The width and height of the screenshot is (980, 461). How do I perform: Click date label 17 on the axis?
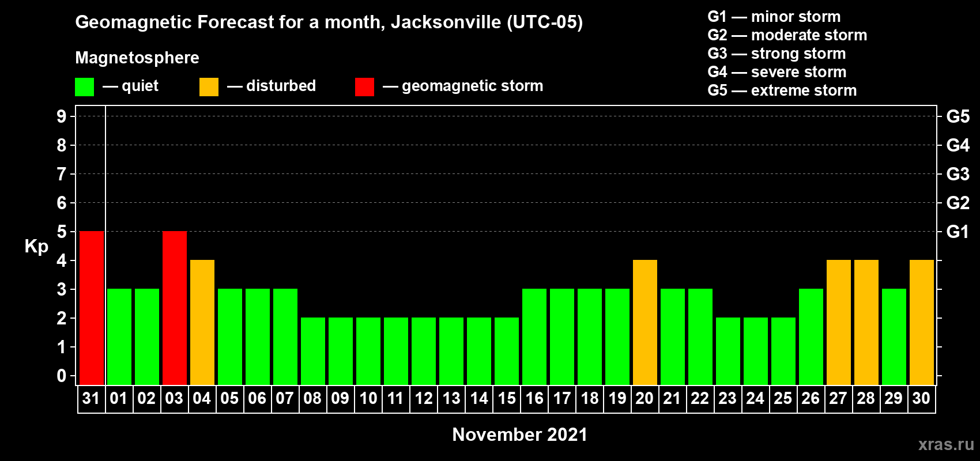[561, 398]
